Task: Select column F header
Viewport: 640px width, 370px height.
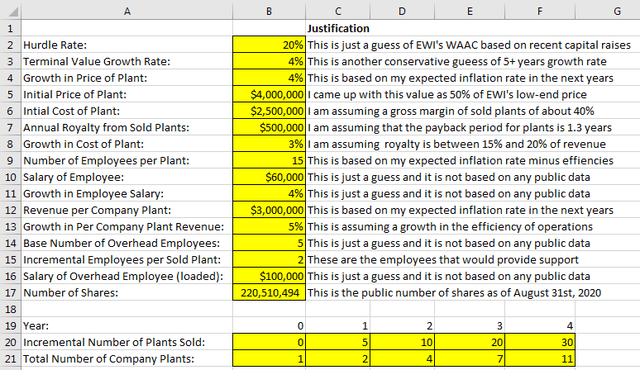Action: point(540,11)
